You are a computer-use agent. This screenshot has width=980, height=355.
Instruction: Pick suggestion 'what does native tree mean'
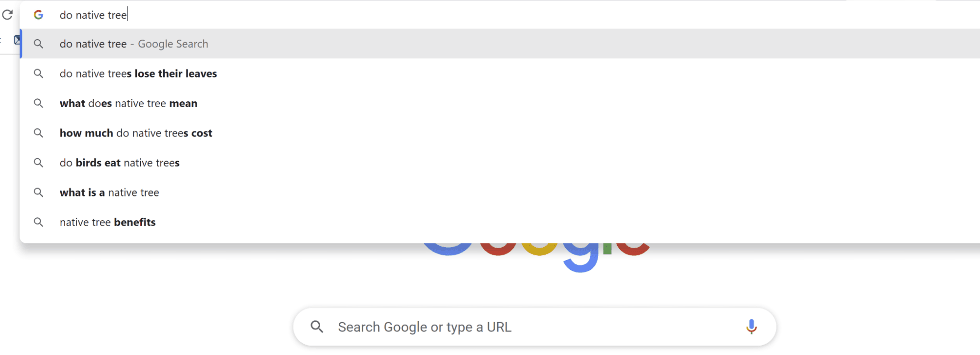point(128,104)
